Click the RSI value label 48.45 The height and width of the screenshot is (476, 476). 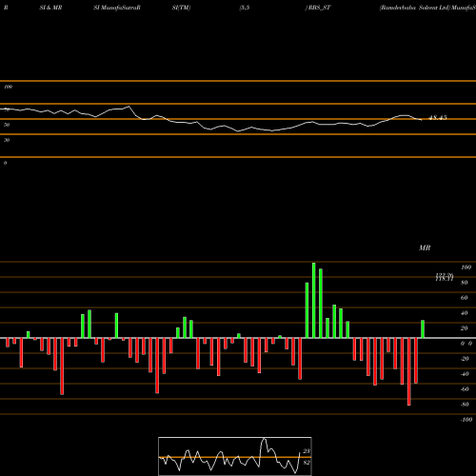438,118
